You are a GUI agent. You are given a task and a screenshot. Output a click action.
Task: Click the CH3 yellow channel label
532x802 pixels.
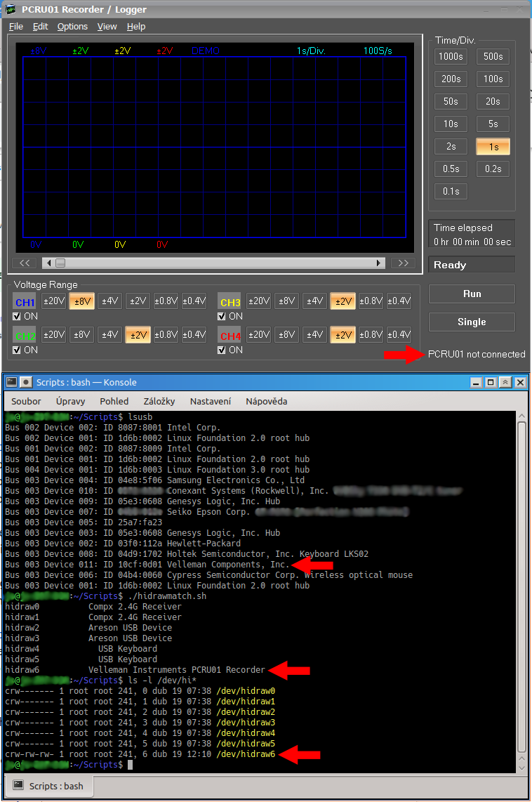click(x=230, y=302)
